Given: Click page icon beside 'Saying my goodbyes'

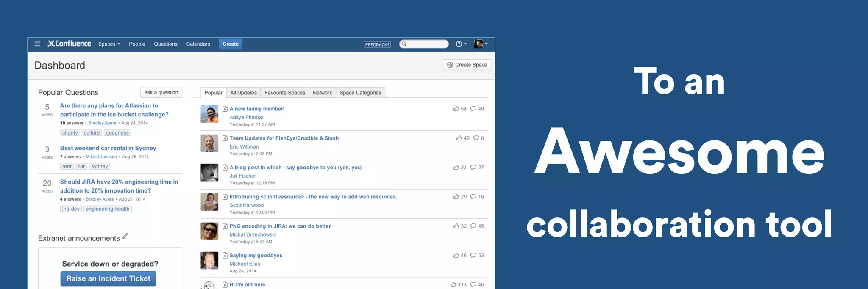Looking at the screenshot, I should (x=225, y=256).
